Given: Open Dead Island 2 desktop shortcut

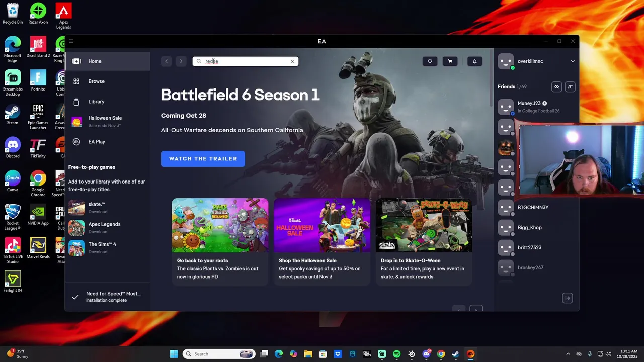Looking at the screenshot, I should click(x=38, y=47).
